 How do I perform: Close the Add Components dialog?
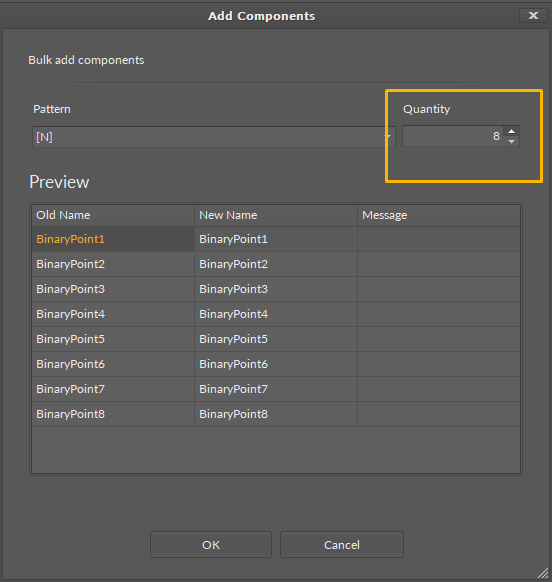(533, 16)
